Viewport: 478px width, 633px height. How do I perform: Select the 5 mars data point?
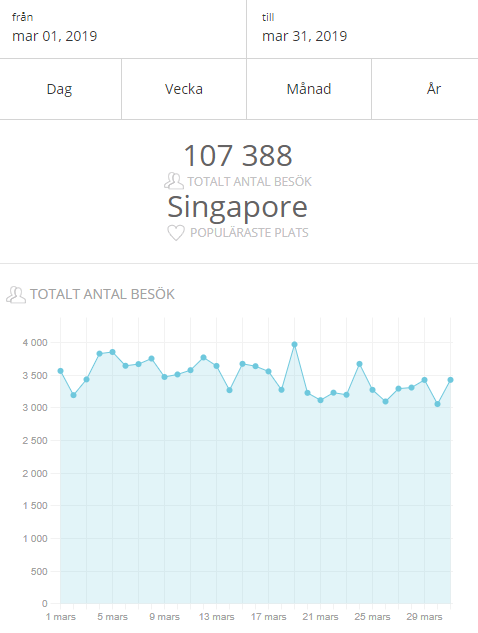tap(113, 352)
